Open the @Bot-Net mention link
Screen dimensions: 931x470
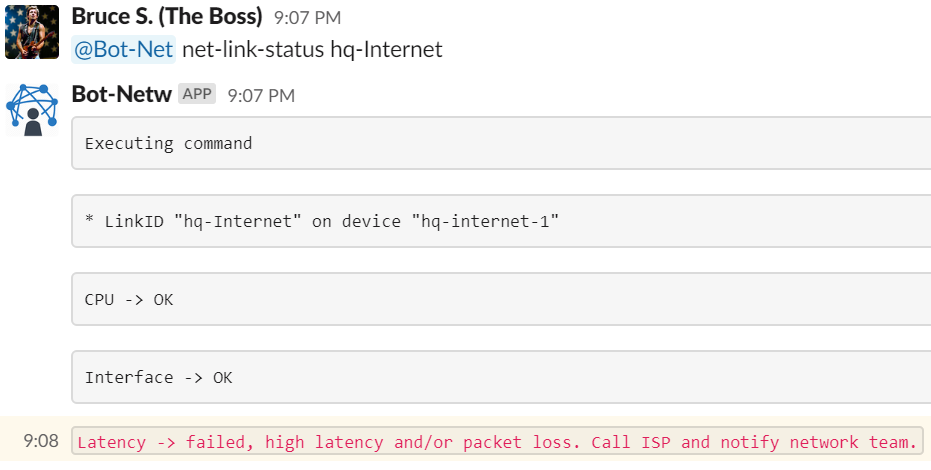point(124,49)
